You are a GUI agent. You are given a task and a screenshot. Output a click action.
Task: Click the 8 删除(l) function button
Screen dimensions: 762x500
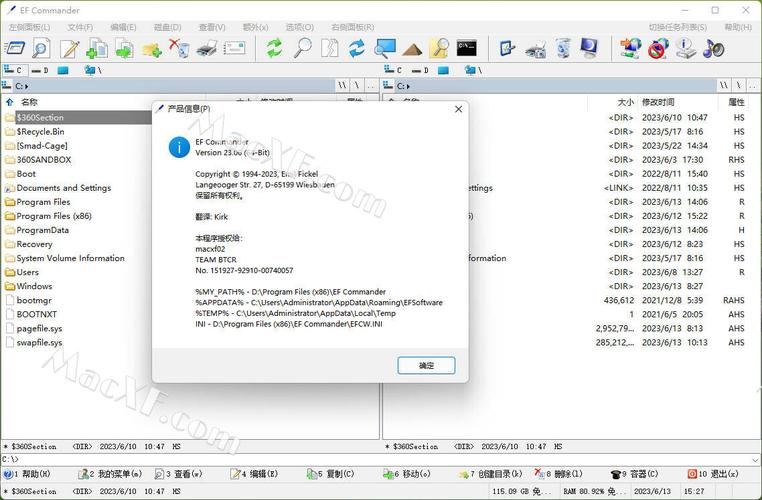point(558,474)
